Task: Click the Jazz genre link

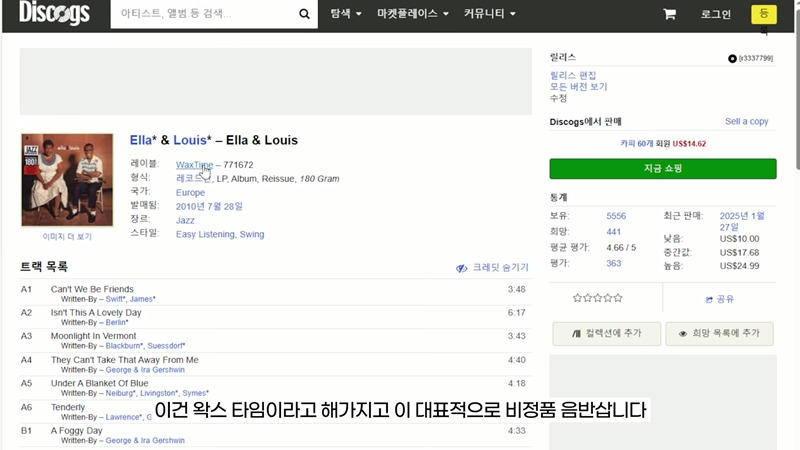Action: pyautogui.click(x=185, y=220)
